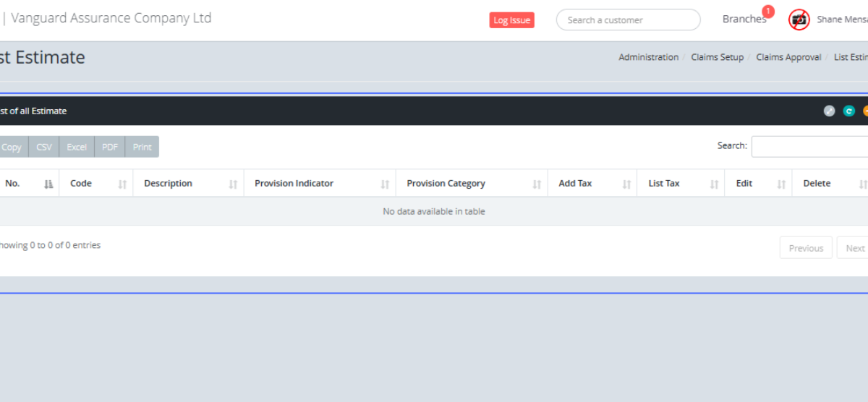868x402 pixels.
Task: Click the teal refresh panel icon
Action: tap(849, 111)
